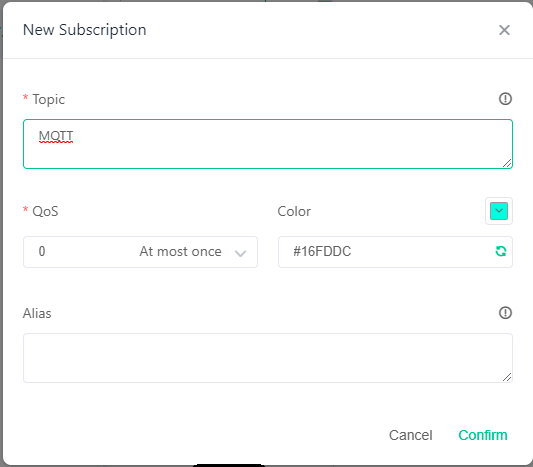Click the QoS field label
Image resolution: width=533 pixels, height=467 pixels.
pyautogui.click(x=45, y=211)
